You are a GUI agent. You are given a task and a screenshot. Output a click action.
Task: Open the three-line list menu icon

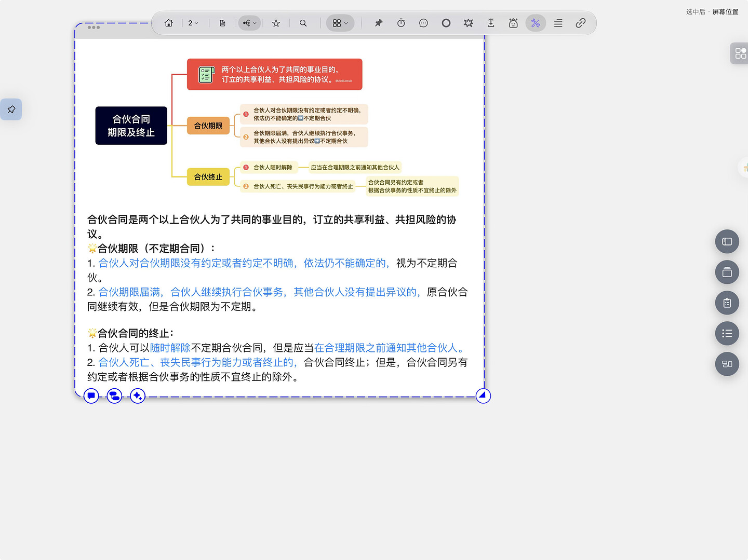[558, 23]
